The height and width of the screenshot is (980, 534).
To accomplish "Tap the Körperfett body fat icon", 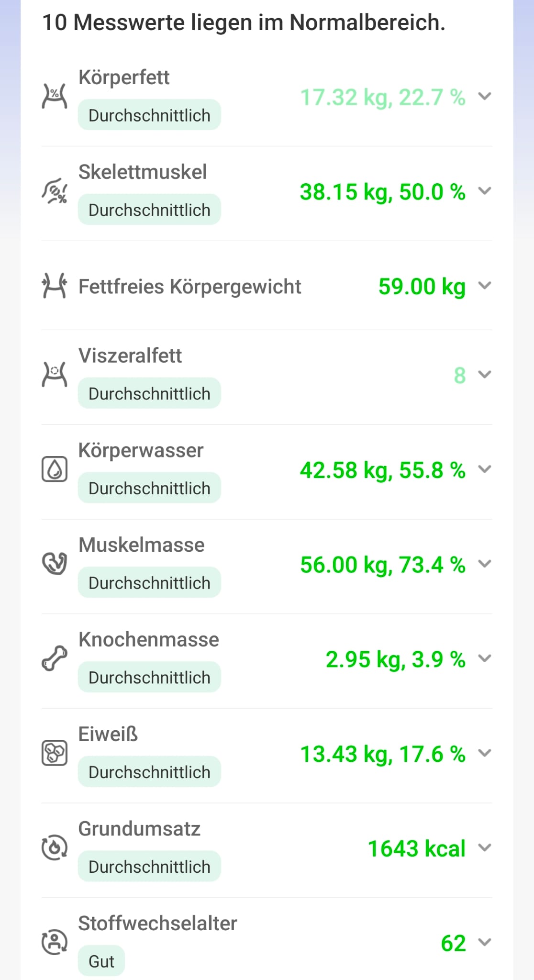I will click(x=55, y=96).
